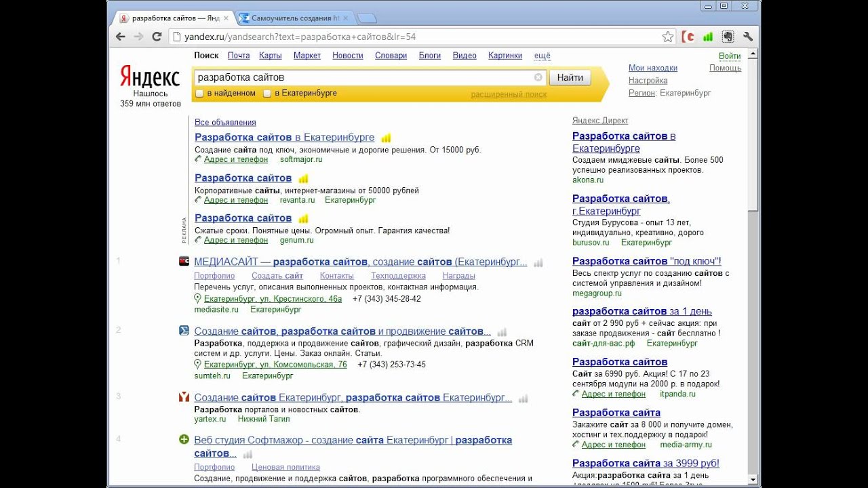
Task: Open the Маркет service link
Action: [x=307, y=56]
